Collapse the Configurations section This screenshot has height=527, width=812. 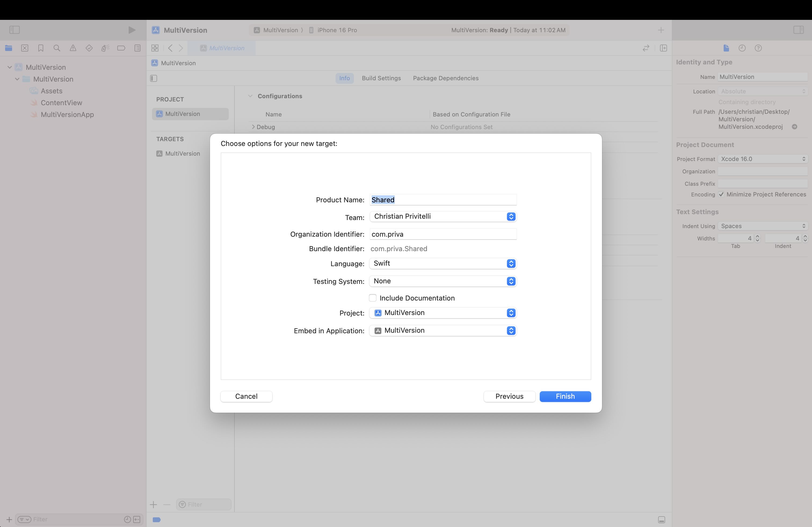click(250, 96)
